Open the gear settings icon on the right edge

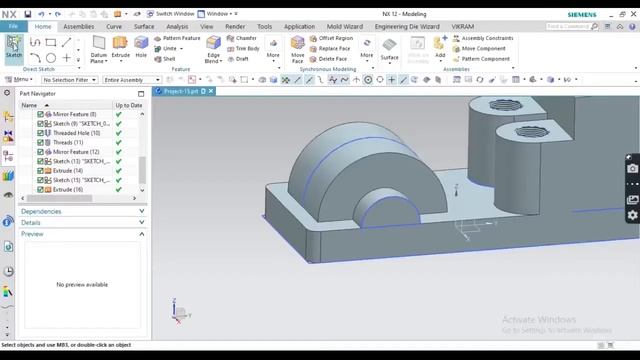632,215
